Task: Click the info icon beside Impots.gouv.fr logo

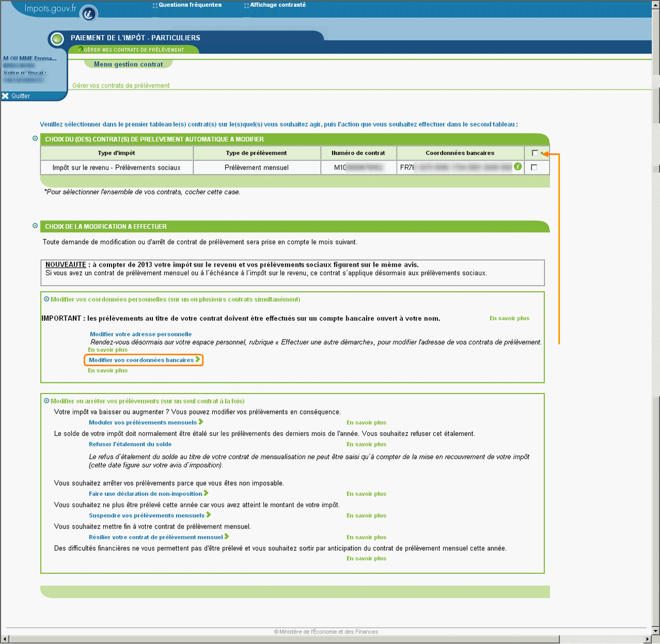Action: click(x=88, y=14)
